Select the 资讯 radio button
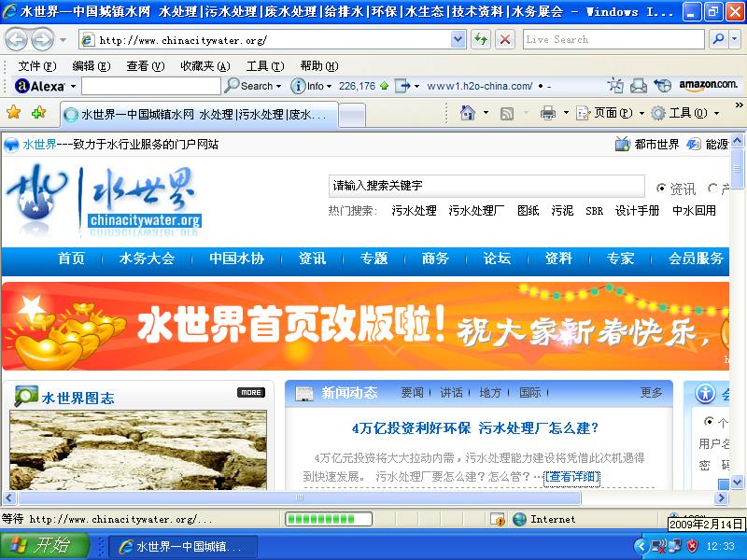747x560 pixels. 661,189
